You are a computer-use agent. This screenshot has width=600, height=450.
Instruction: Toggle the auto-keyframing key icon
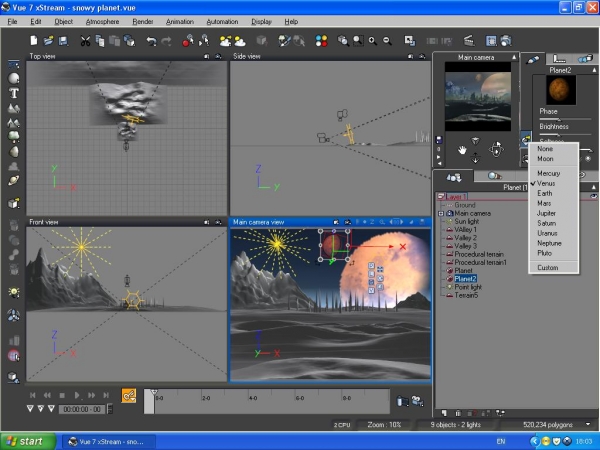click(x=129, y=396)
